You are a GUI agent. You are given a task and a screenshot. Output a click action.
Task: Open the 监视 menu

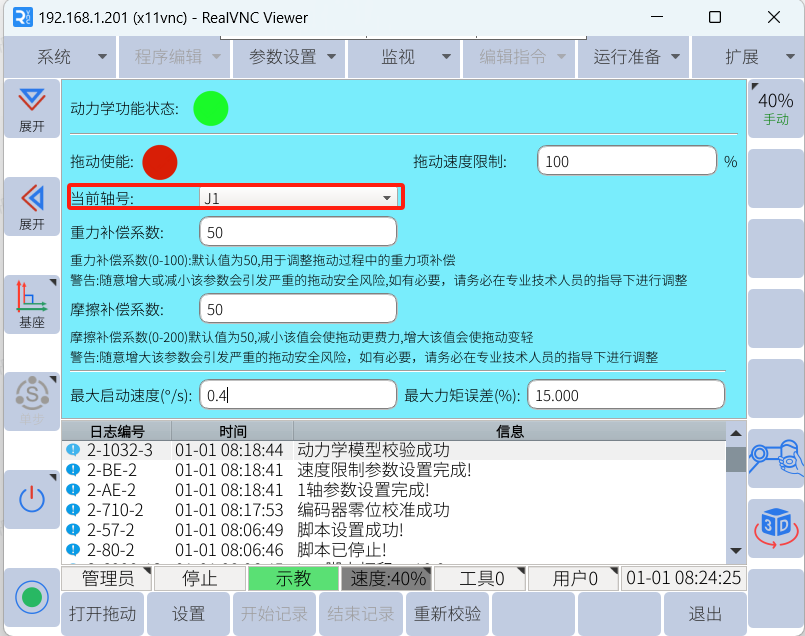pyautogui.click(x=406, y=57)
